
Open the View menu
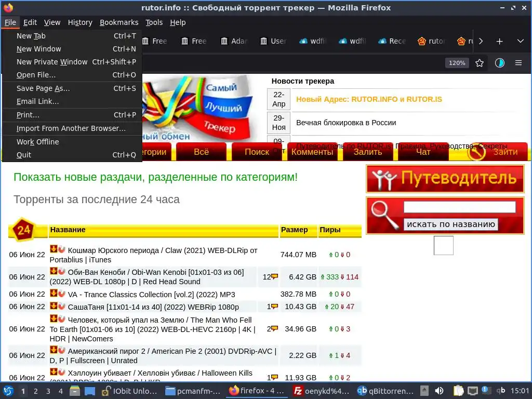coord(52,22)
